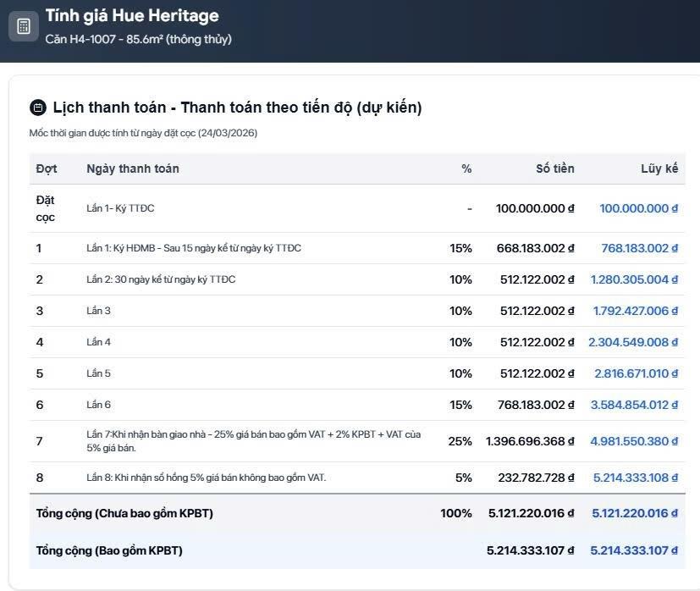
Task: Click the Ngày thanh toán column header
Action: [133, 168]
